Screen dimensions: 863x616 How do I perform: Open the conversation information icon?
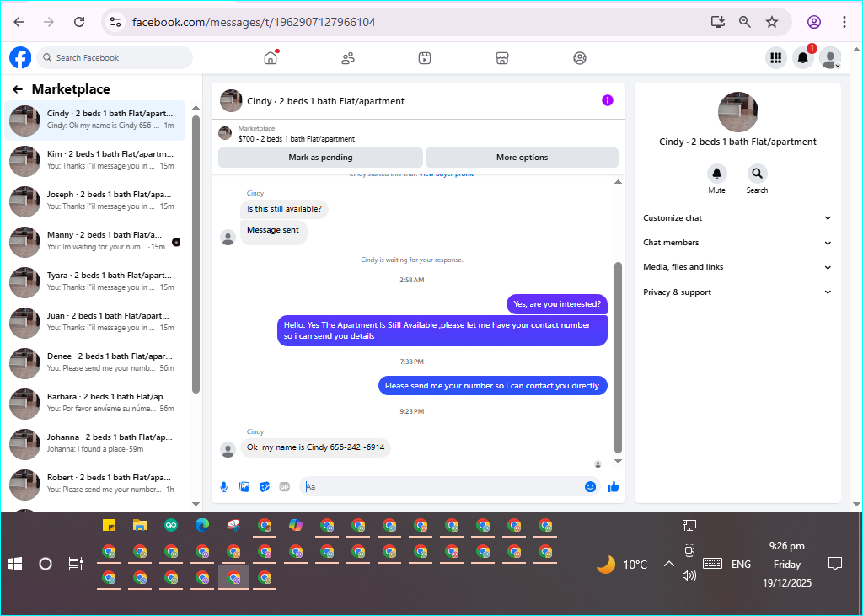(607, 100)
